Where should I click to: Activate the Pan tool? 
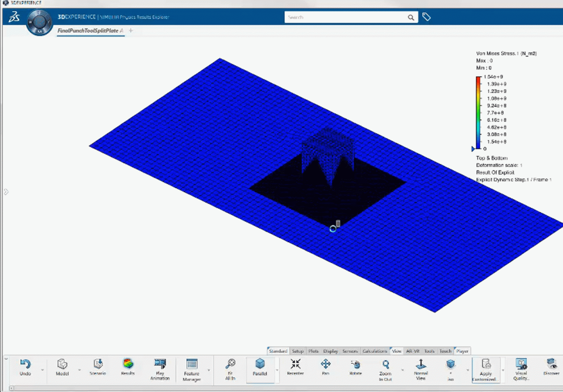[325, 368]
